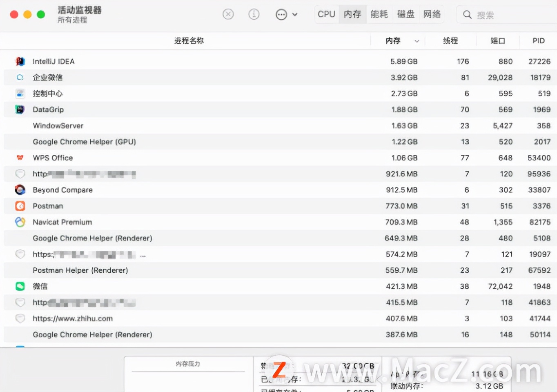This screenshot has height=392, width=557.
Task: Switch to the 网络 tab
Action: (432, 13)
